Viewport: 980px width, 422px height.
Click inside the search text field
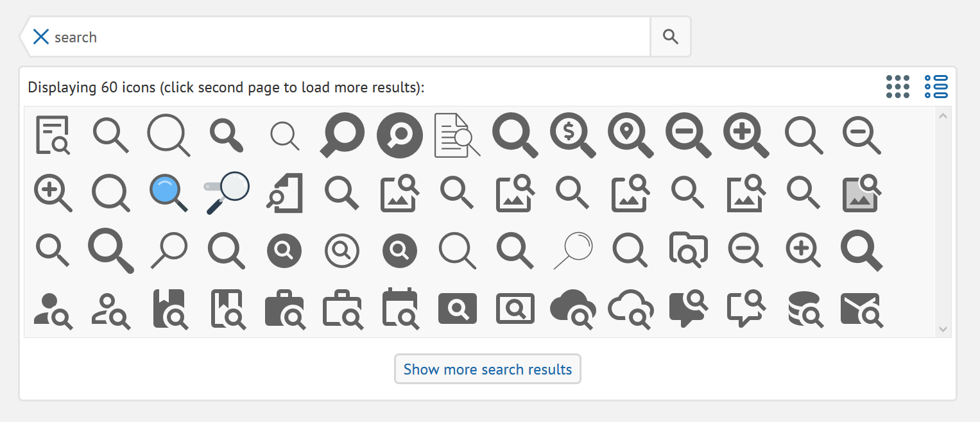347,37
